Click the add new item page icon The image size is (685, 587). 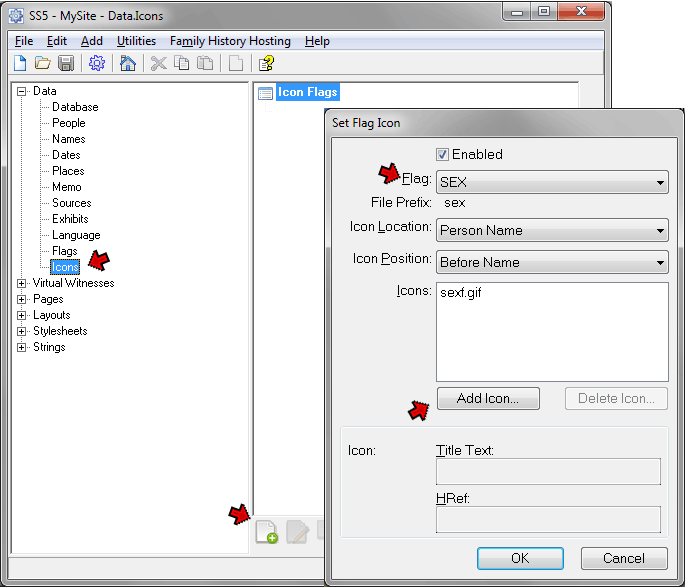(x=267, y=532)
